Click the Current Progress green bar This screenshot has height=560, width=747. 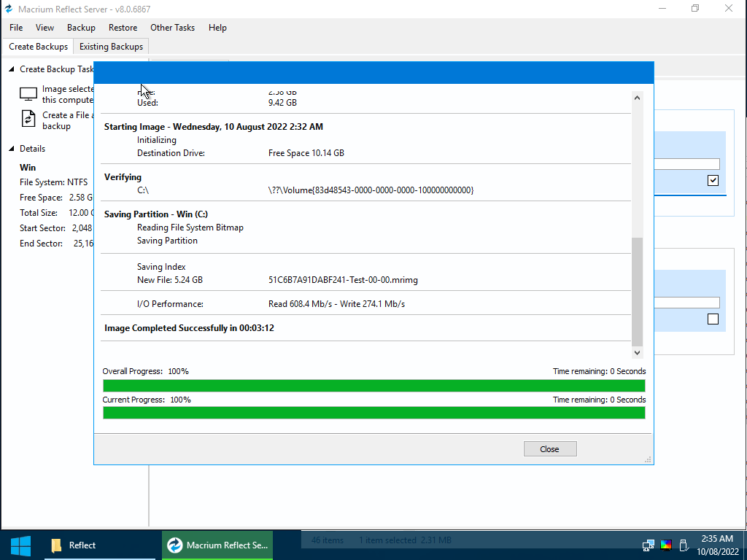374,413
